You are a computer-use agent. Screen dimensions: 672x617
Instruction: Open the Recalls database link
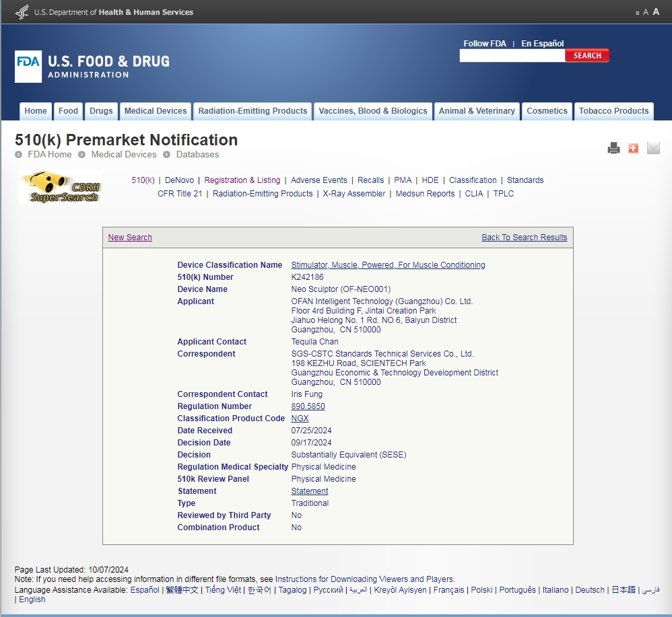click(x=370, y=180)
